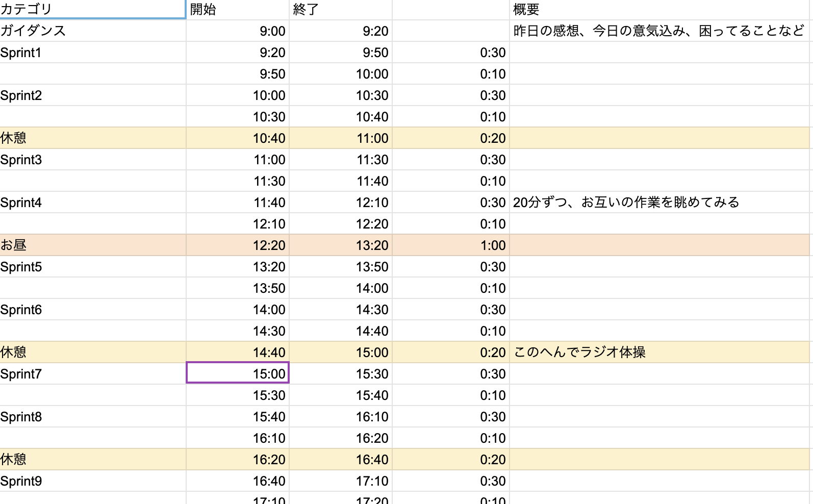
Task: Select the 開始 column header cell
Action: [238, 9]
